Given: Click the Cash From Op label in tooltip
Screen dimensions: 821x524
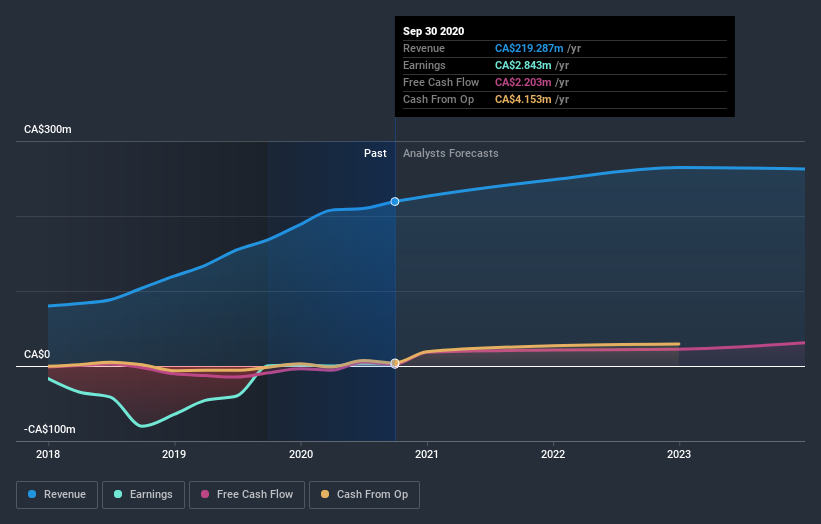Looking at the screenshot, I should pyautogui.click(x=438, y=99).
